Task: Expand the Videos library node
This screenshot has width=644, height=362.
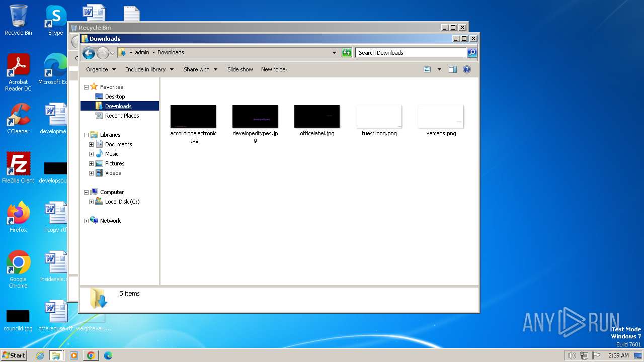Action: pyautogui.click(x=91, y=173)
